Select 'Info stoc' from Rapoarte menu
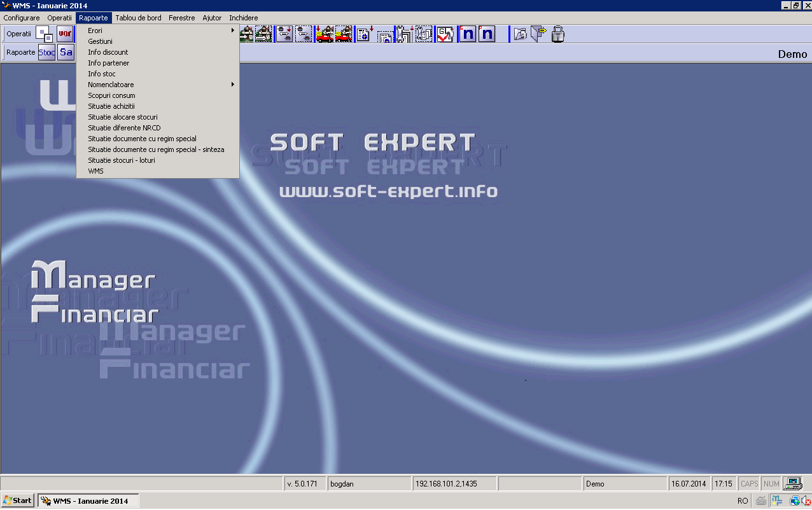 [102, 74]
